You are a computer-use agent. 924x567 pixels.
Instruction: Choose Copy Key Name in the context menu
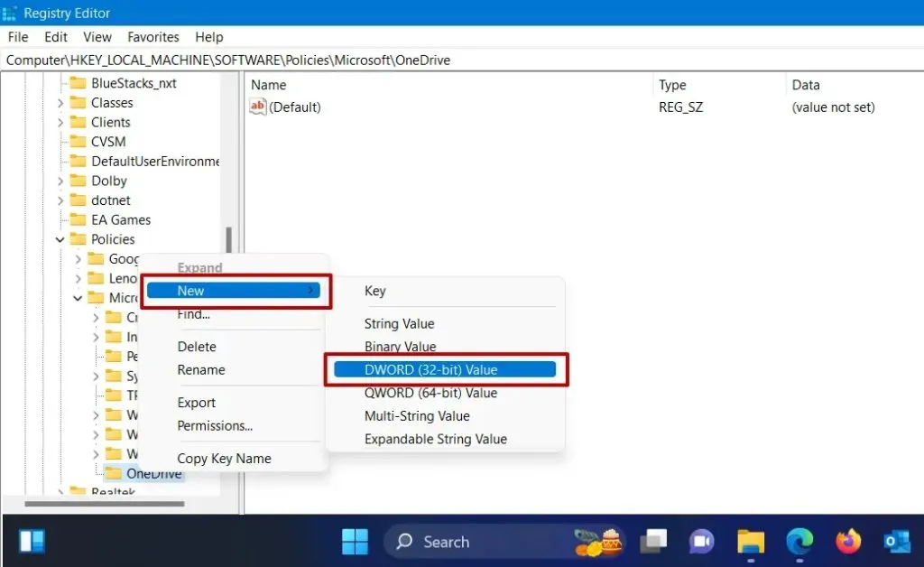pyautogui.click(x=224, y=459)
